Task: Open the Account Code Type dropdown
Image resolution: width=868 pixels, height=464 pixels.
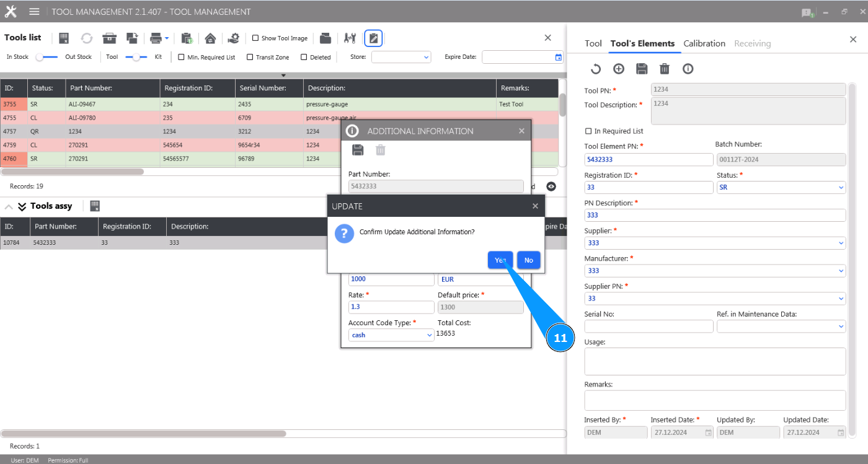Action: tap(391, 335)
